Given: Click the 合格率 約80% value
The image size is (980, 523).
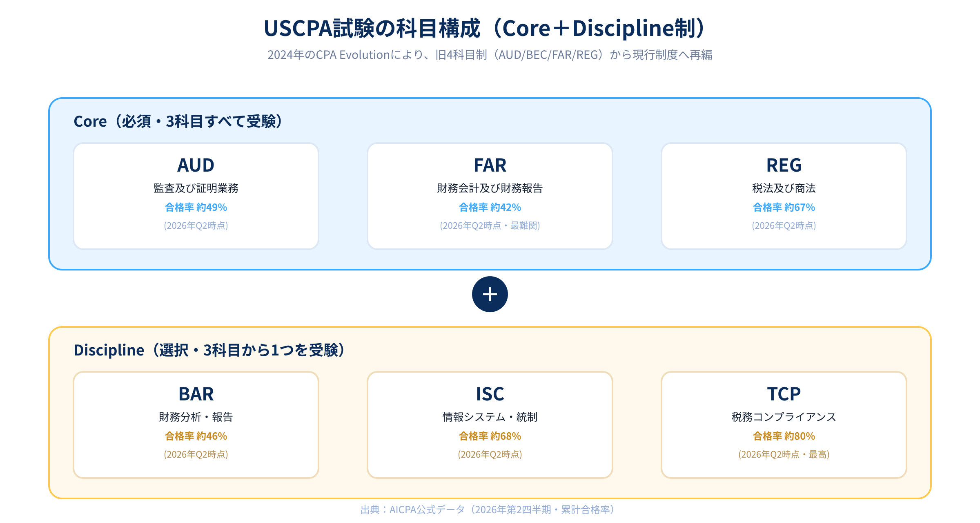Looking at the screenshot, I should [784, 436].
